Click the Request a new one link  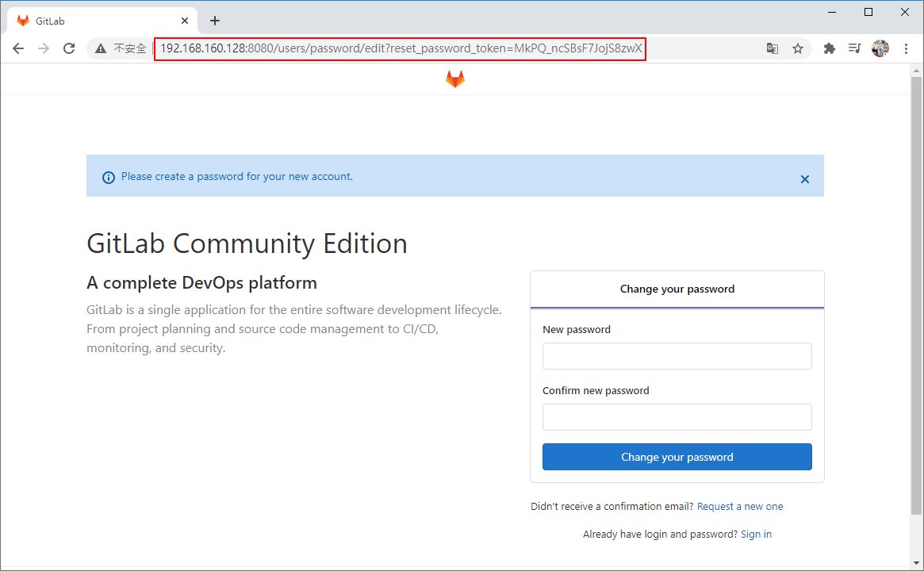coord(739,506)
